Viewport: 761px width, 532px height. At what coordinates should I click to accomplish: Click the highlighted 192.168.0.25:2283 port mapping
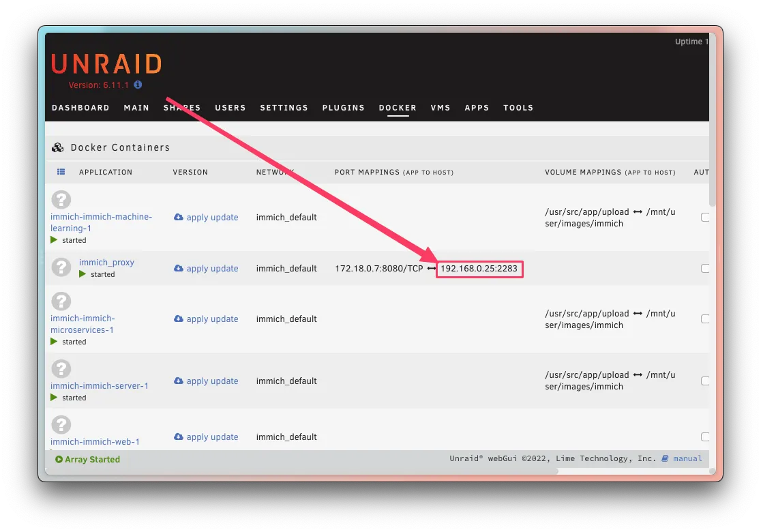pyautogui.click(x=479, y=268)
